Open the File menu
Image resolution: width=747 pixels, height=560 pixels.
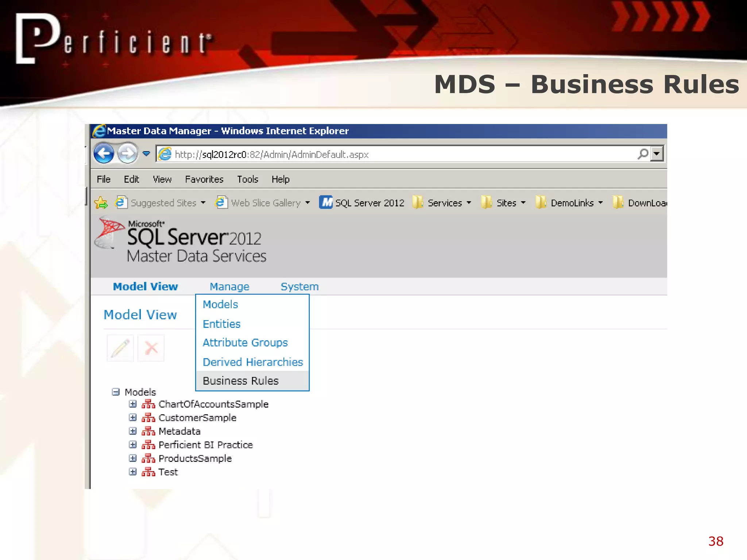(x=104, y=179)
